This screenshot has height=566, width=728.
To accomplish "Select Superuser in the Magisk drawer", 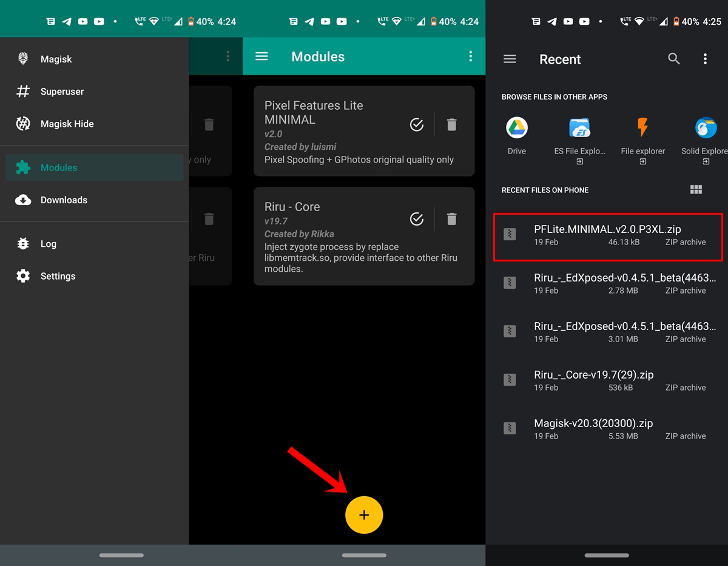I will pyautogui.click(x=62, y=92).
